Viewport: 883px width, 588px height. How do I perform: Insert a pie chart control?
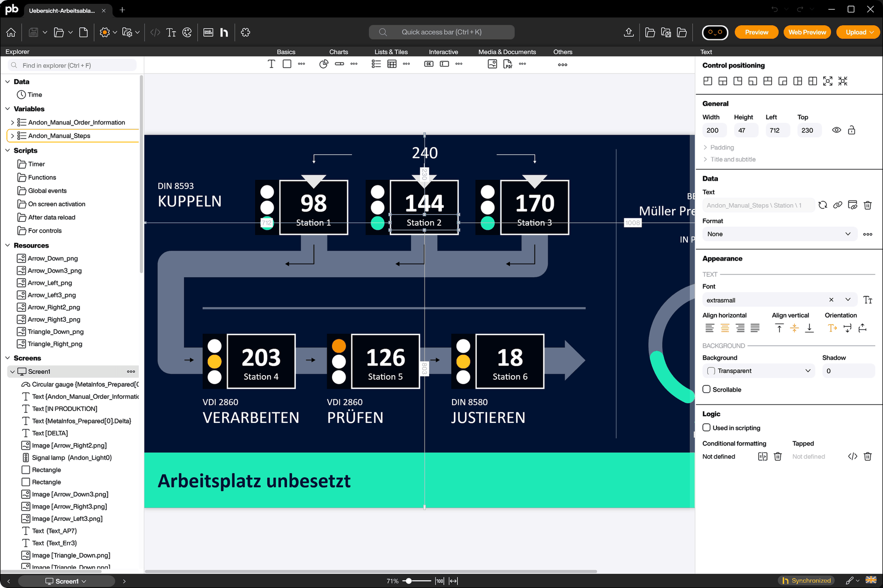(x=324, y=64)
